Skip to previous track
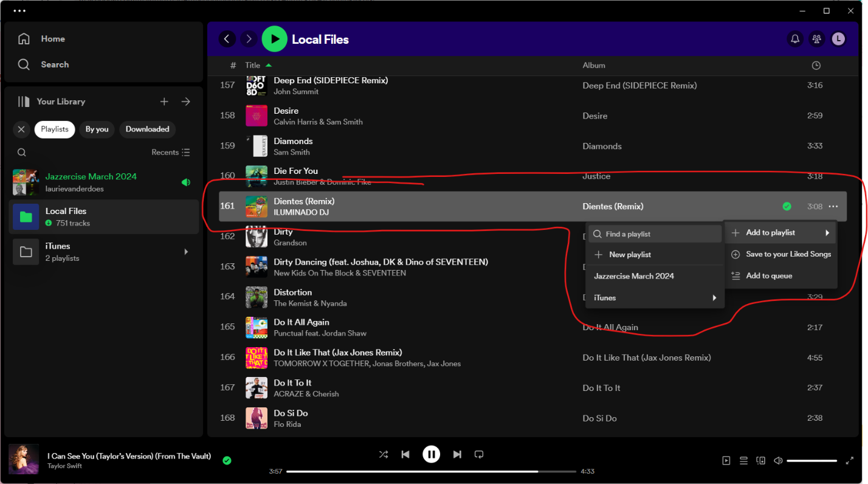This screenshot has height=484, width=868. (x=405, y=454)
